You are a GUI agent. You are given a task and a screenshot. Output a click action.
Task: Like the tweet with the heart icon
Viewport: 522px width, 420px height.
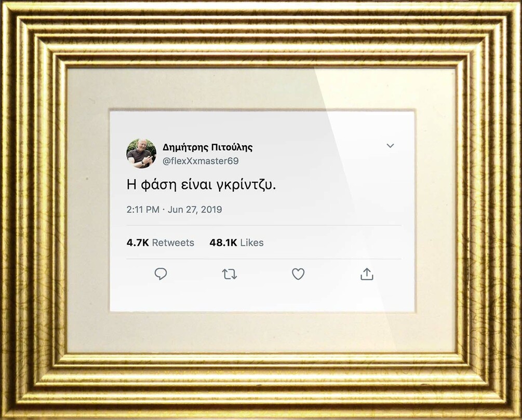(298, 274)
